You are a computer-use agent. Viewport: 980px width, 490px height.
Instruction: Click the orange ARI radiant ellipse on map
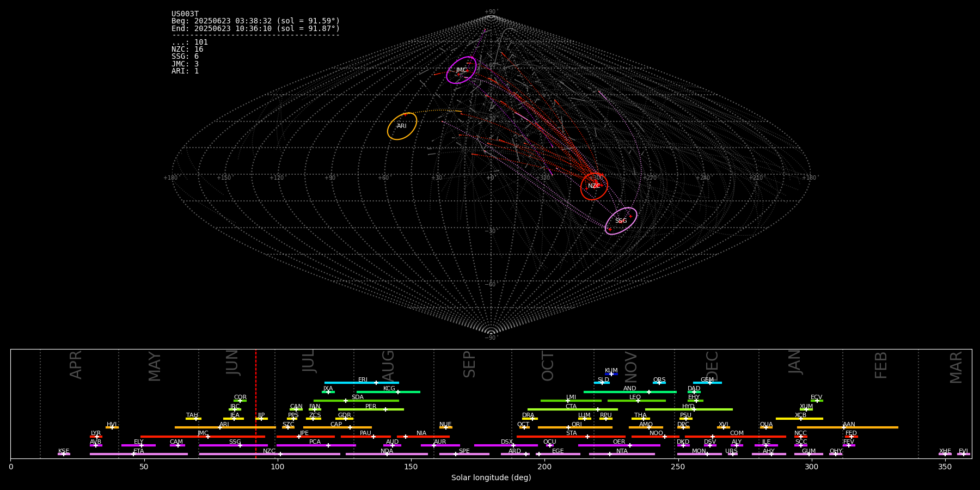click(x=402, y=126)
